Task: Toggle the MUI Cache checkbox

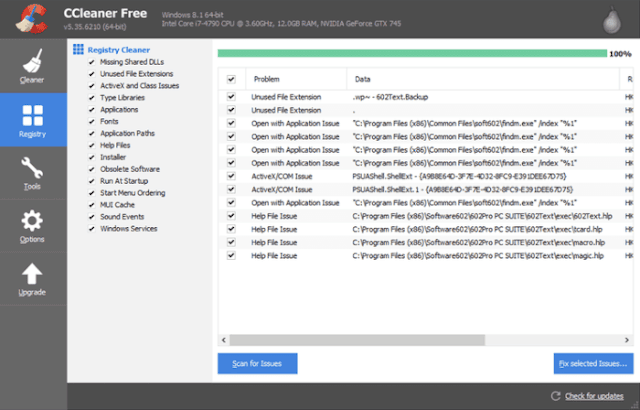Action: (x=91, y=205)
